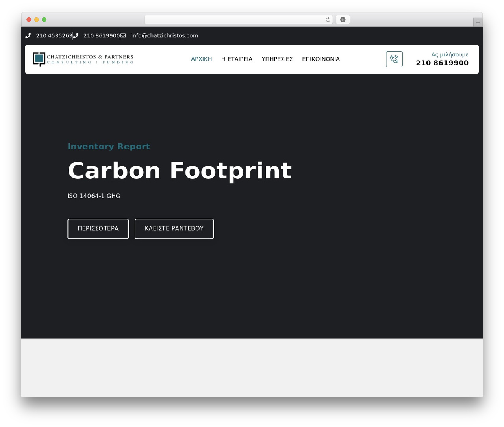
Task: Navigate to ΕΠΙΚΟΙΝΩΝΙΑ
Action: [x=321, y=59]
